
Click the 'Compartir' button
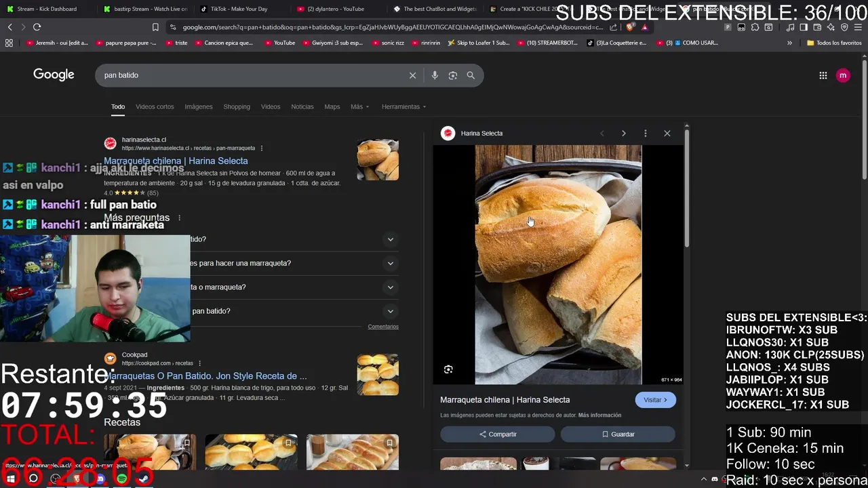[x=498, y=434]
